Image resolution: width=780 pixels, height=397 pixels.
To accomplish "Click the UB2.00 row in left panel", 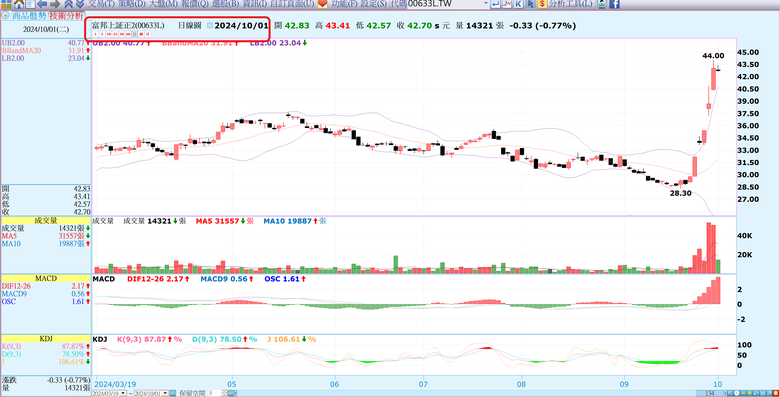I will [x=46, y=43].
